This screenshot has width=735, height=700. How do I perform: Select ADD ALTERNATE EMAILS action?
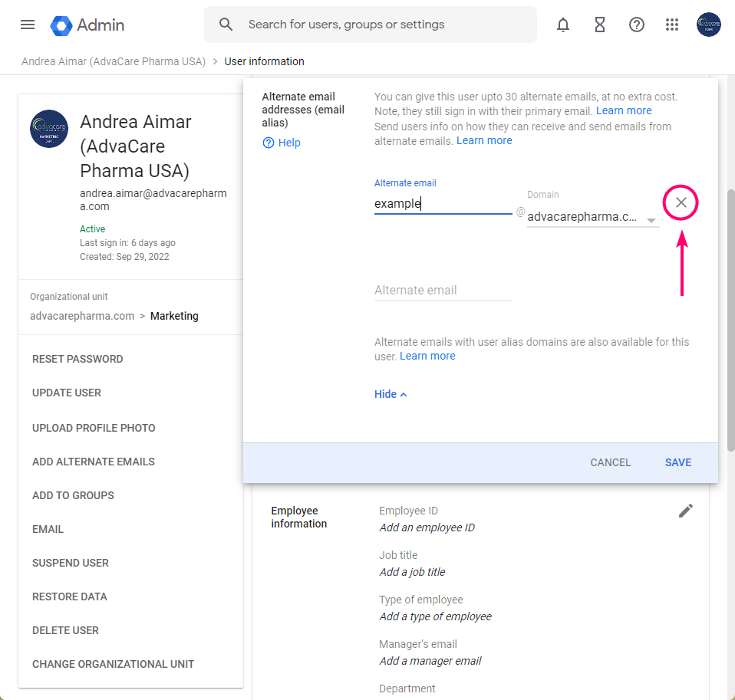[93, 462]
